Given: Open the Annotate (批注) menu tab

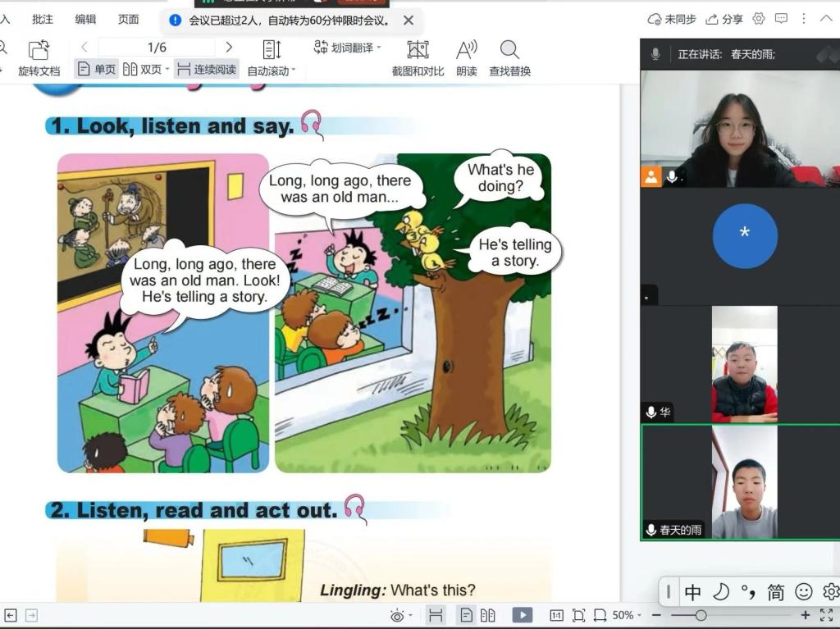Looking at the screenshot, I should [x=42, y=19].
